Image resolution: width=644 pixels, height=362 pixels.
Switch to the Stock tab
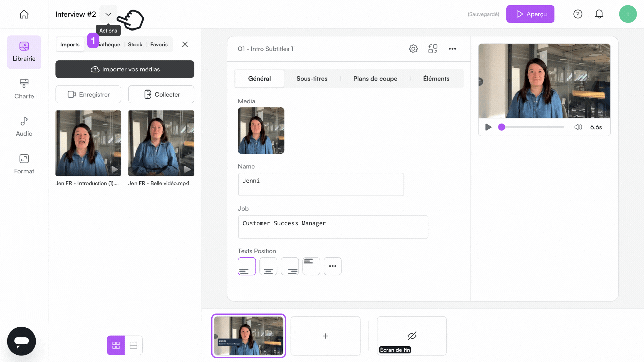tap(135, 44)
